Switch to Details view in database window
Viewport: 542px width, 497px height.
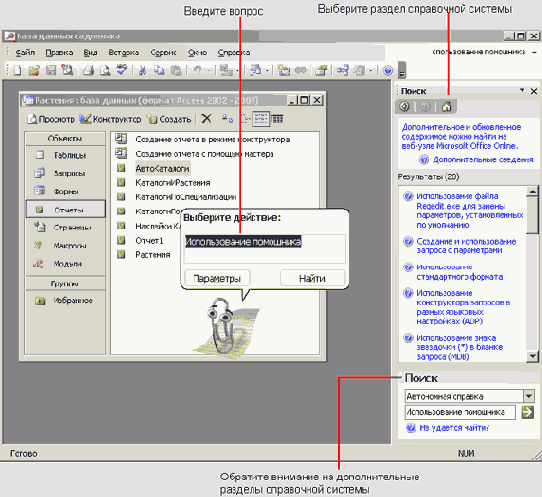point(277,119)
